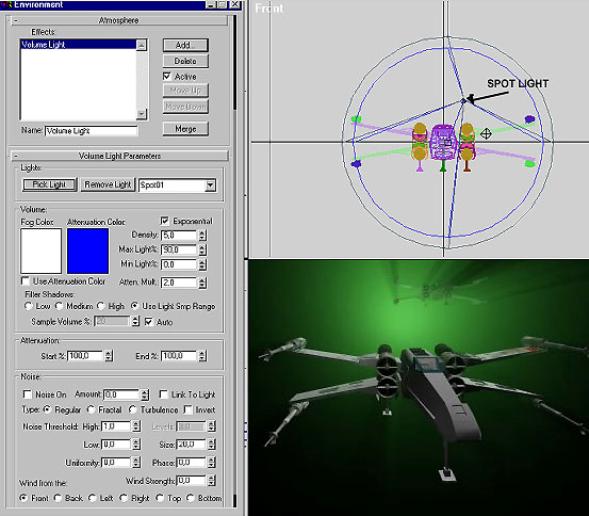The height and width of the screenshot is (516, 589).
Task: Select Turbulence noise type
Action: (133, 410)
